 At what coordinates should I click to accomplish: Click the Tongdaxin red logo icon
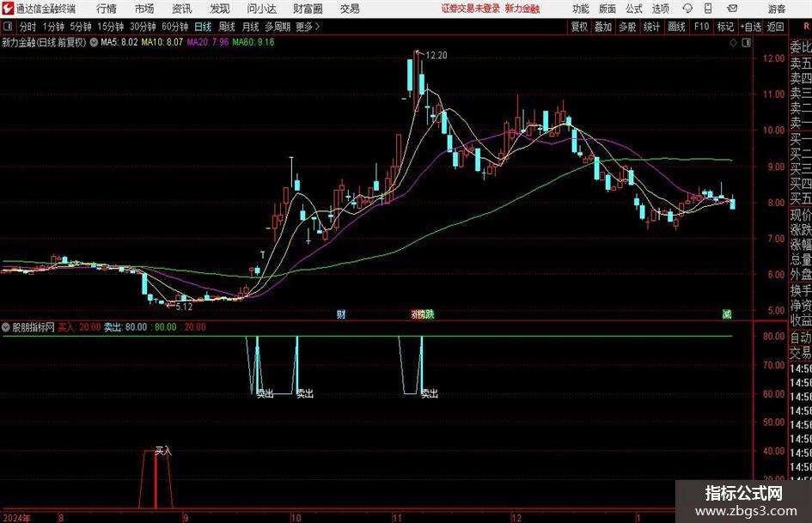pos(7,9)
